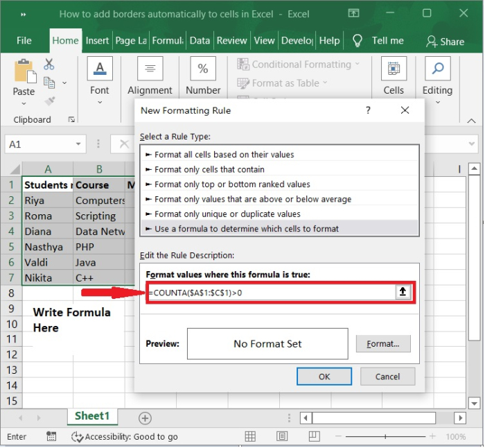This screenshot has width=485, height=448.
Task: Click the Paste clipboard icon
Action: pos(25,71)
